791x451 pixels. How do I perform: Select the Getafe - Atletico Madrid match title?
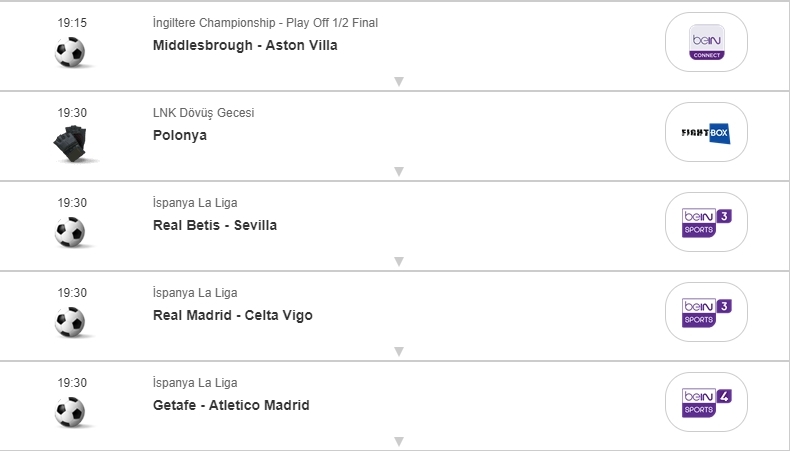click(x=231, y=405)
